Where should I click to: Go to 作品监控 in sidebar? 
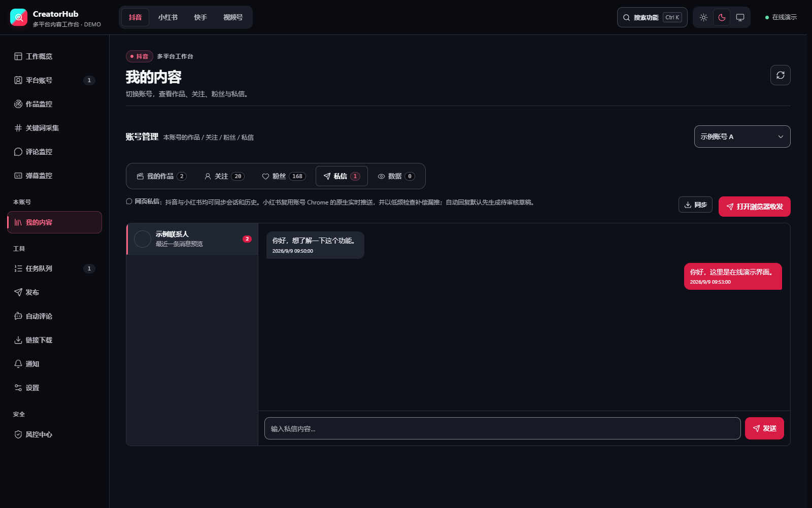[x=54, y=104]
